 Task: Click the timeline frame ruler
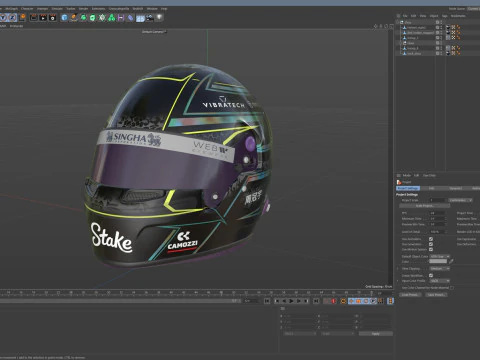tap(197, 293)
